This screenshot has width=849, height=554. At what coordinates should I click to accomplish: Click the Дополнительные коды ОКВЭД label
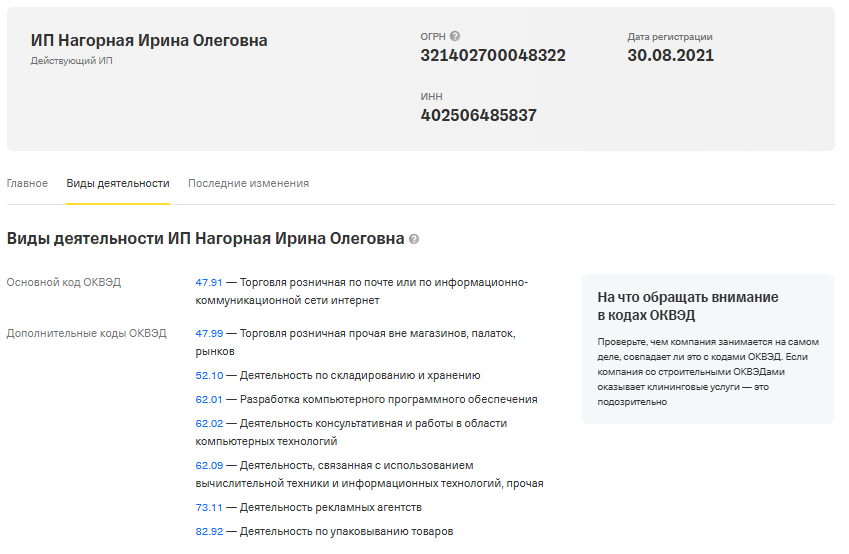[87, 333]
